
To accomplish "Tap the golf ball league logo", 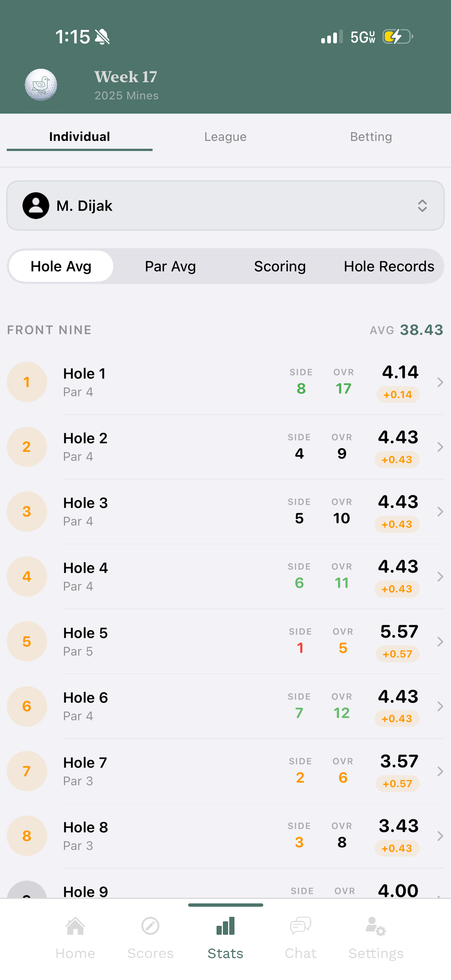I will (x=41, y=84).
